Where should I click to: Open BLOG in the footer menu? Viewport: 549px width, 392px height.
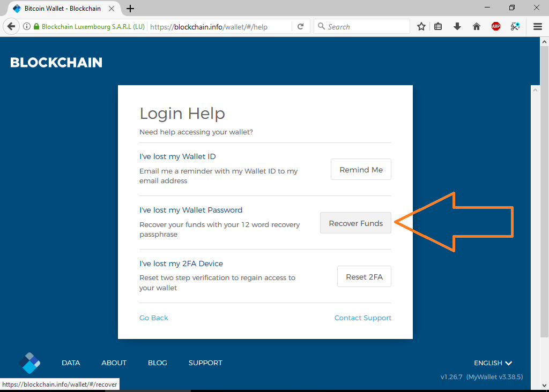(x=158, y=363)
